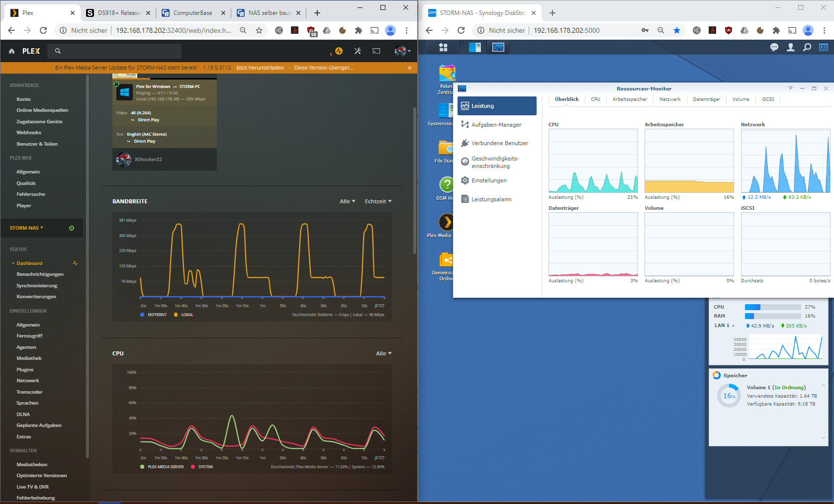Click the Synology browser address bar
834x504 pixels.
tap(566, 30)
